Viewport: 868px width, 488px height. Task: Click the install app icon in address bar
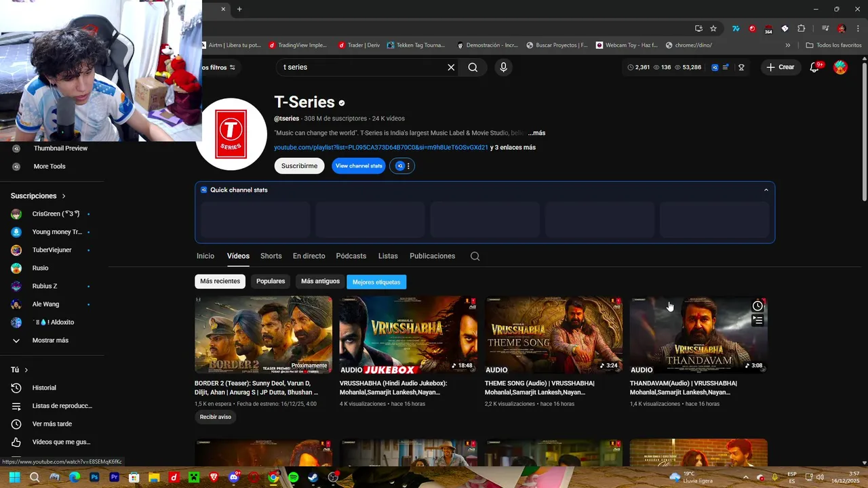click(x=698, y=28)
